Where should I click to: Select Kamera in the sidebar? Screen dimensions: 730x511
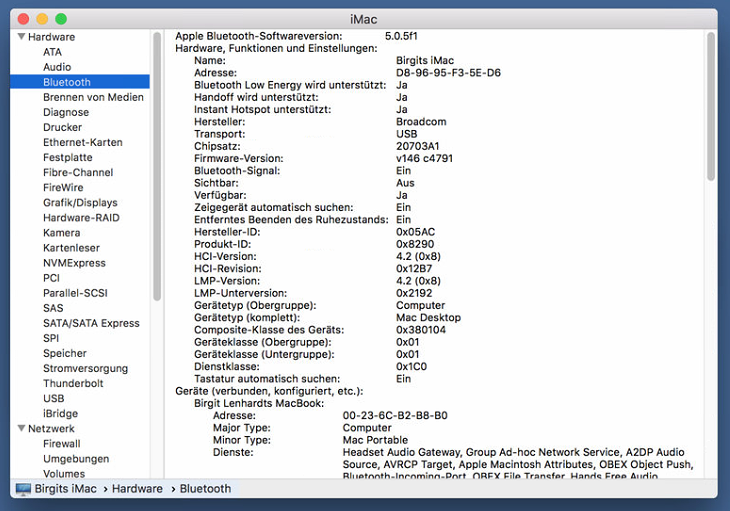(61, 233)
